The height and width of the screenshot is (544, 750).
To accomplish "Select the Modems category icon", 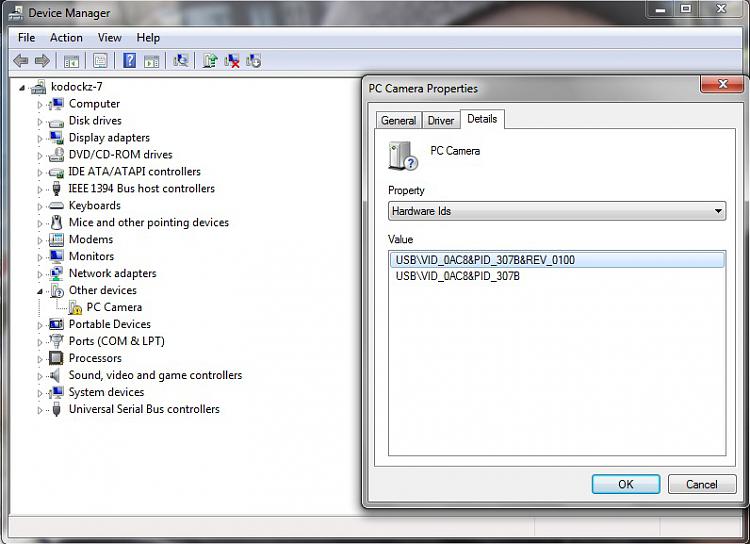I will tap(56, 239).
